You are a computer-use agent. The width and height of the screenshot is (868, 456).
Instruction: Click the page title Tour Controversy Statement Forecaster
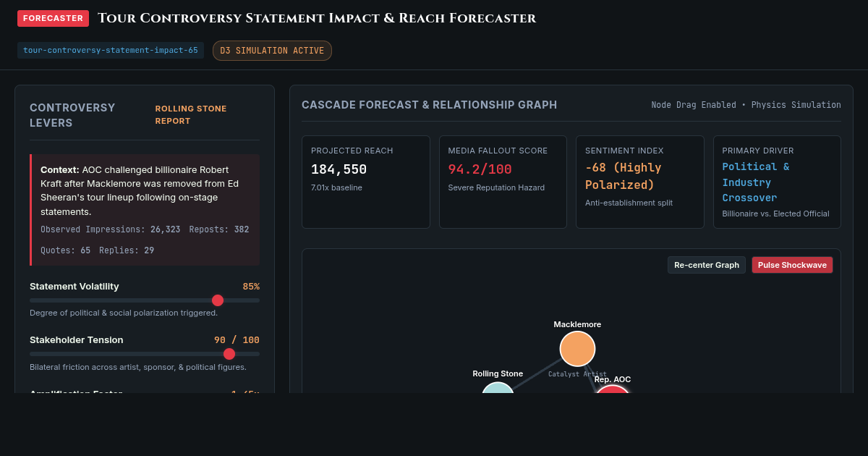[317, 18]
